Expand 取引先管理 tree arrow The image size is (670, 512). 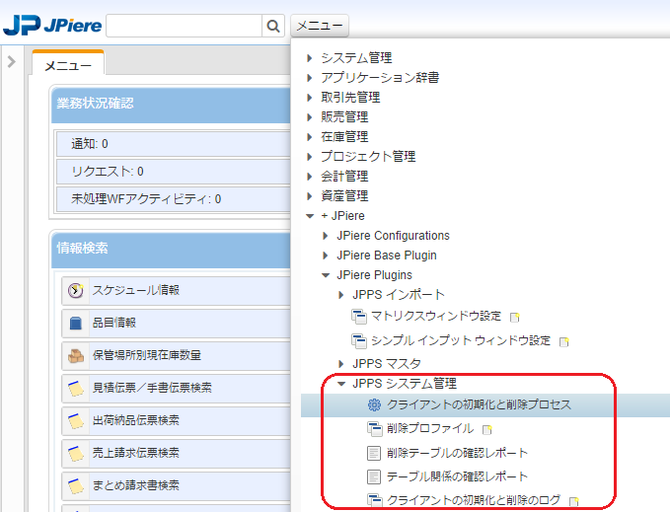(x=310, y=97)
